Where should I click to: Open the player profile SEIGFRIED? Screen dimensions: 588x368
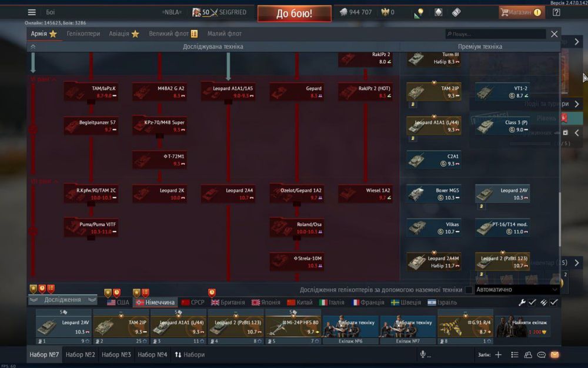[219, 12]
